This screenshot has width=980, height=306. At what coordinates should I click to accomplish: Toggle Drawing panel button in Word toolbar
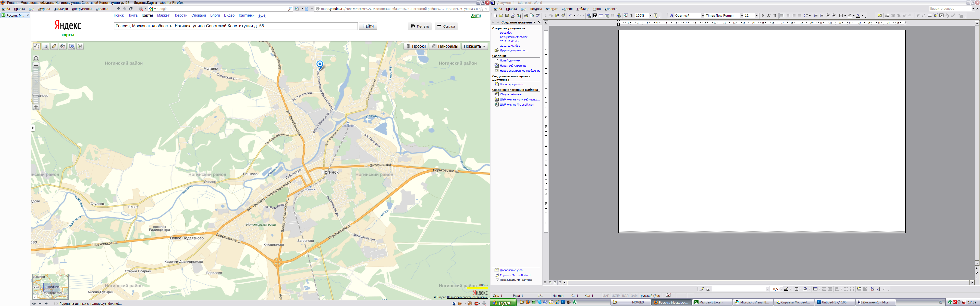619,16
